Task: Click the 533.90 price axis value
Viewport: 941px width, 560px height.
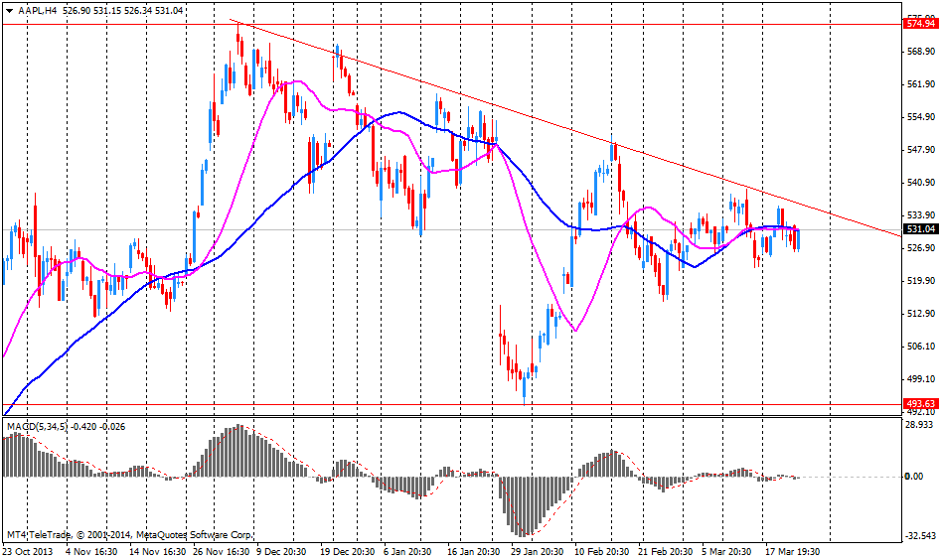Action: coord(921,214)
